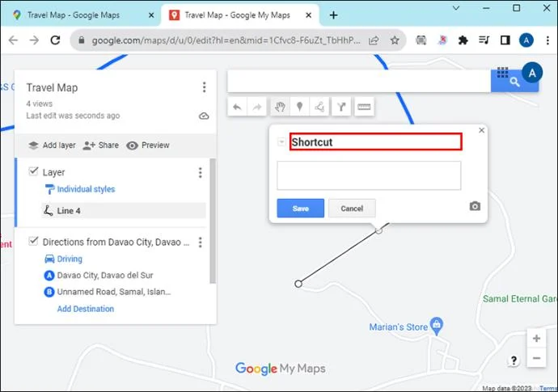Image resolution: width=558 pixels, height=392 pixels.
Task: Open the Layer options three-dot menu
Action: pos(200,172)
